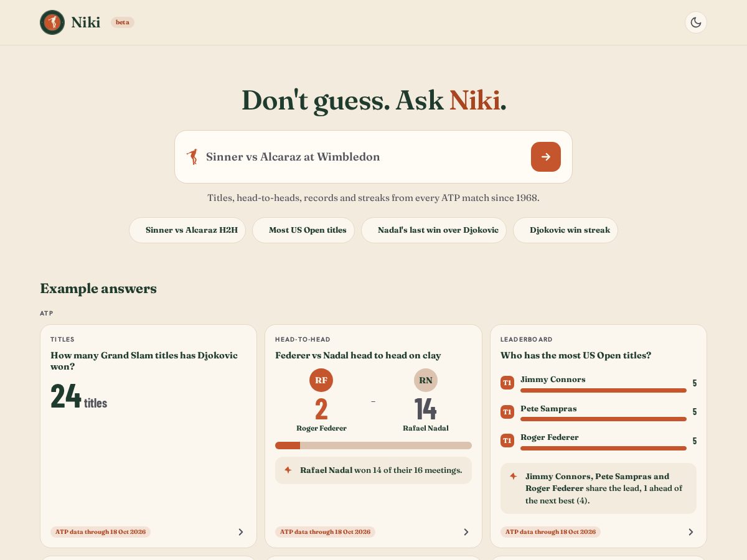Click the sparkle icon beside Rafael Nadal summary
Image resolution: width=747 pixels, height=560 pixels.
(x=288, y=470)
